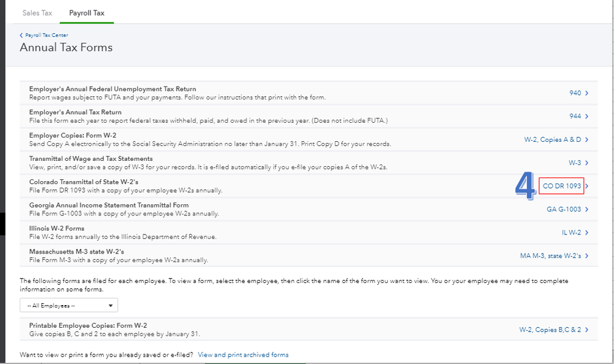The image size is (614, 364).
Task: Open the 940 form link
Action: point(575,93)
